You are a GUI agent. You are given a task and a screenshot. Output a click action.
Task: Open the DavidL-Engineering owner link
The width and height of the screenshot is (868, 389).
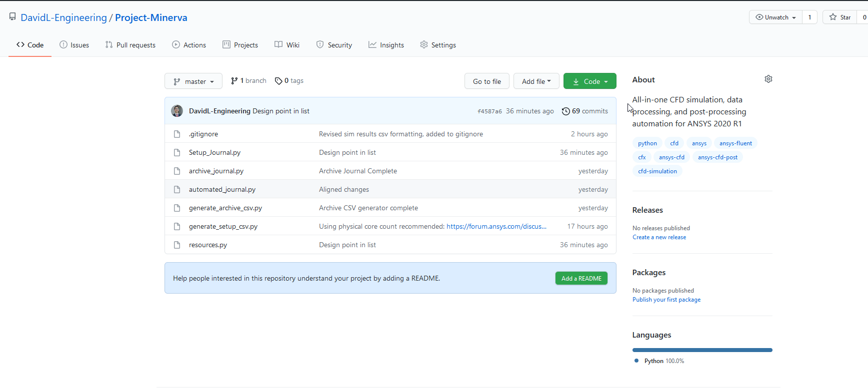click(x=63, y=17)
